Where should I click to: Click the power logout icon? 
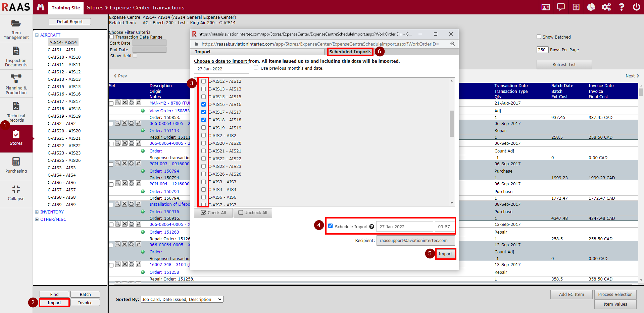[636, 7]
